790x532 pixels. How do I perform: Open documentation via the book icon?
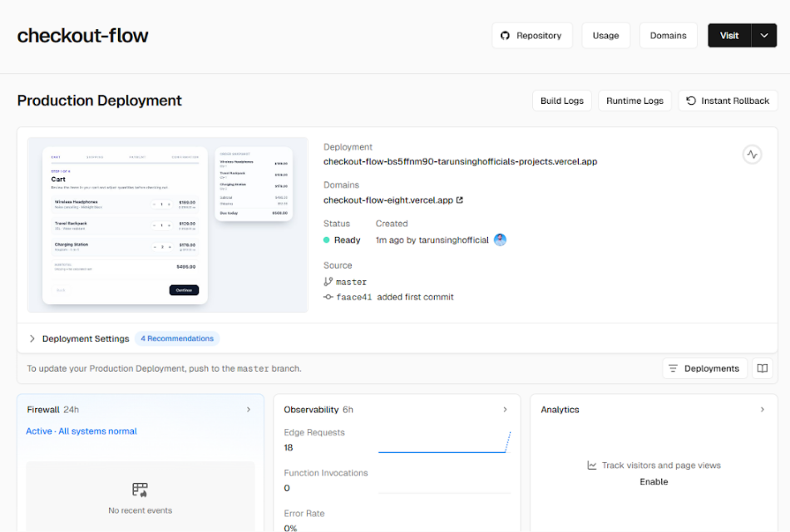[x=763, y=367]
